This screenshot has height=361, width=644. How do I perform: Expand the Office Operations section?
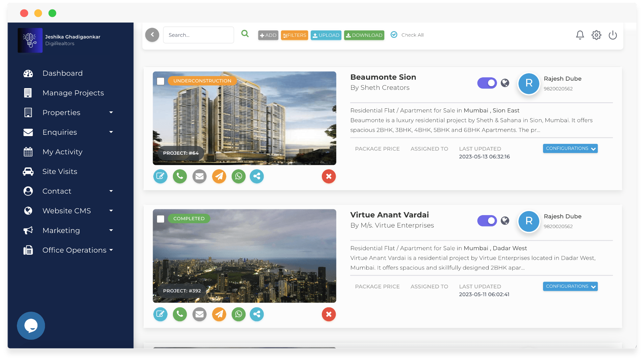74,250
